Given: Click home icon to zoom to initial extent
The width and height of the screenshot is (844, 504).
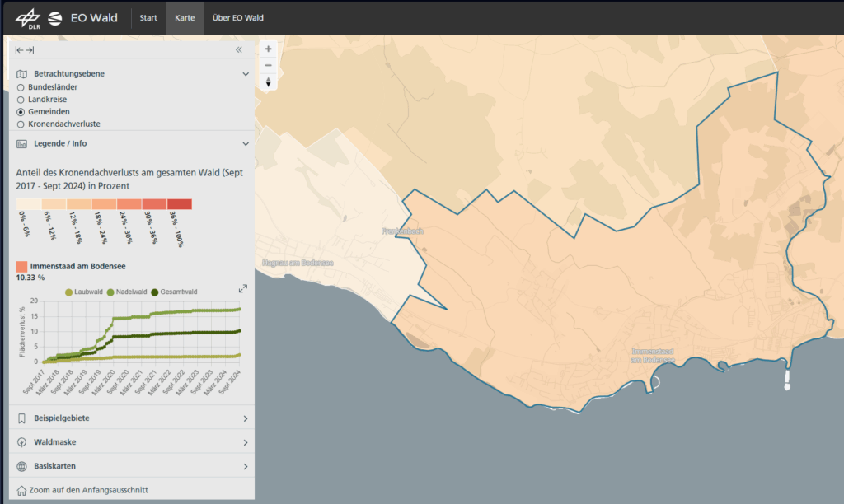Looking at the screenshot, I should (21, 490).
